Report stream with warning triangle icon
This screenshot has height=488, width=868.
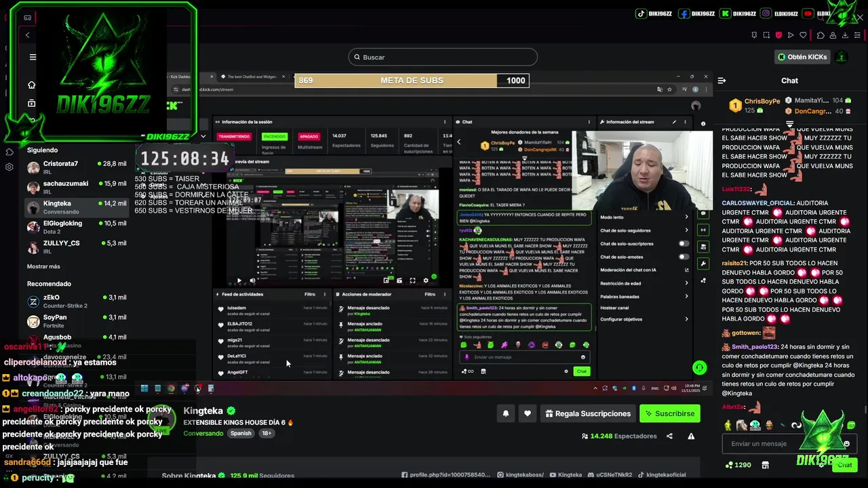(x=691, y=436)
